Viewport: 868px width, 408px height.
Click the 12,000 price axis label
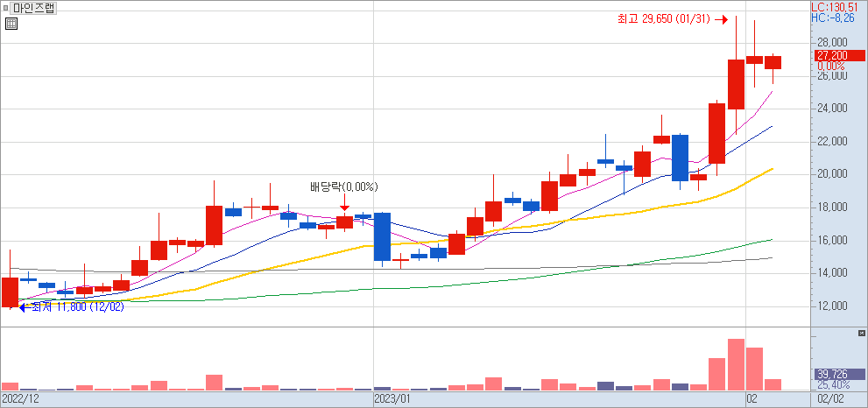(831, 306)
